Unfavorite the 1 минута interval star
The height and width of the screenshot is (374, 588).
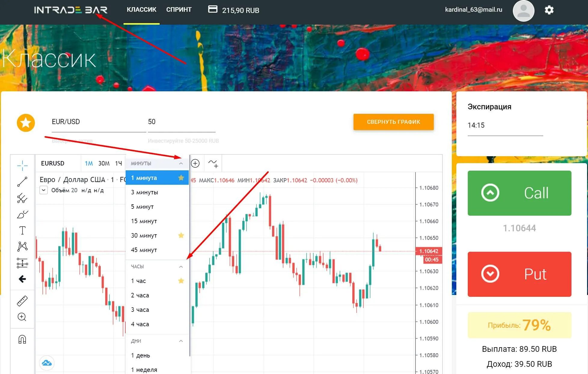point(181,178)
